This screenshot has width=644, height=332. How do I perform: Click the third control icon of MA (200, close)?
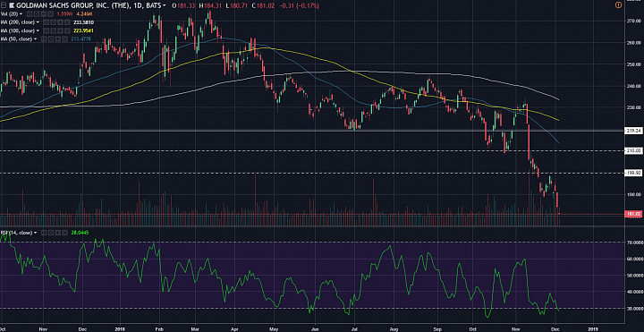pyautogui.click(x=61, y=22)
